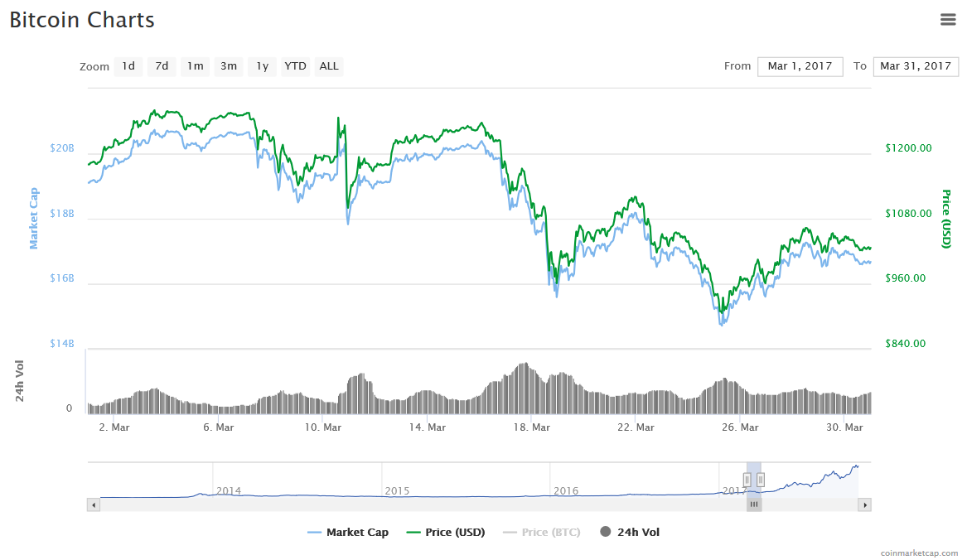Click the $1200.00 price axis label
The width and height of the screenshot is (967, 560).
(x=908, y=148)
